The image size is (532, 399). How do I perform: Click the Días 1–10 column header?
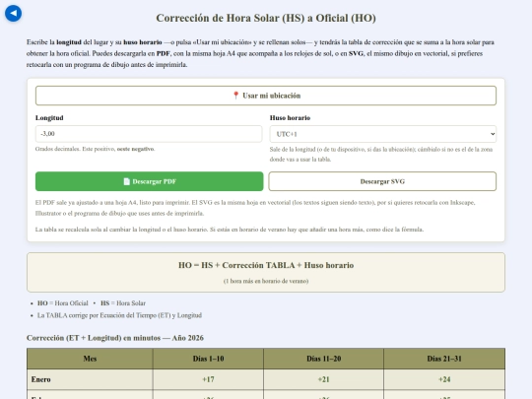tap(208, 359)
